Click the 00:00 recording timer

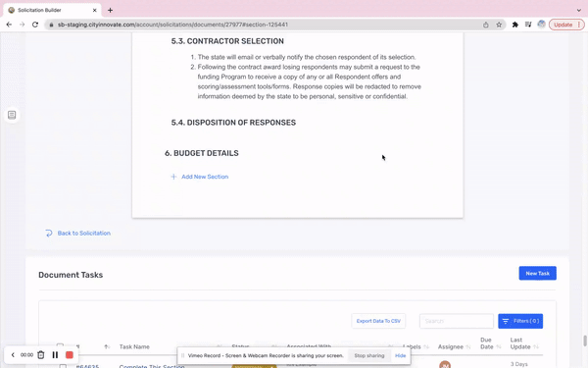26,355
